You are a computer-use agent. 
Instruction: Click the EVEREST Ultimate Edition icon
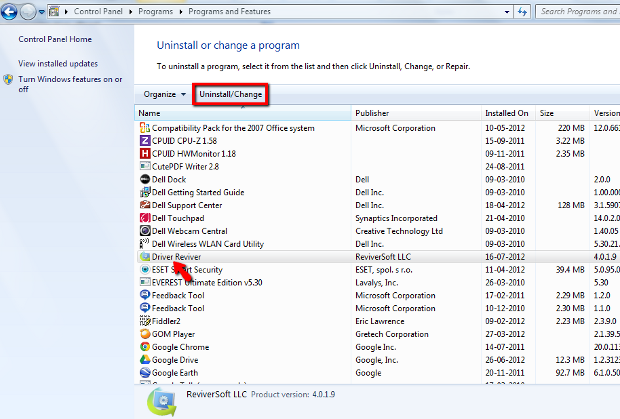pos(145,282)
